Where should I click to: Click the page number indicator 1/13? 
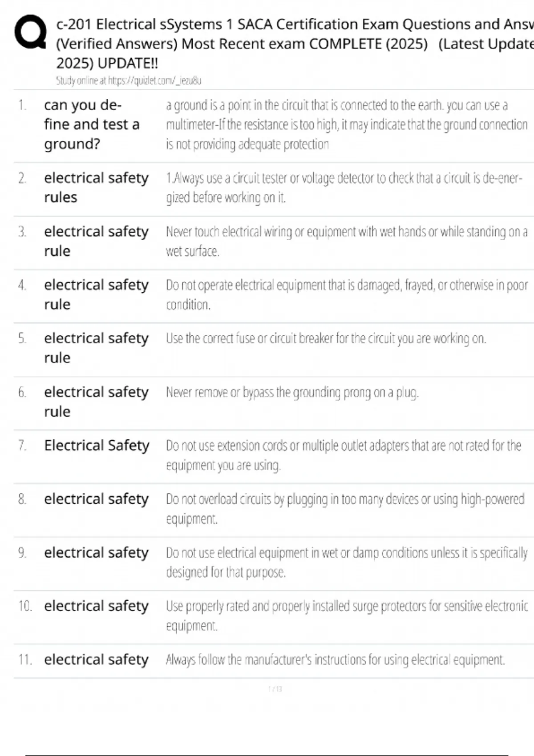(275, 689)
